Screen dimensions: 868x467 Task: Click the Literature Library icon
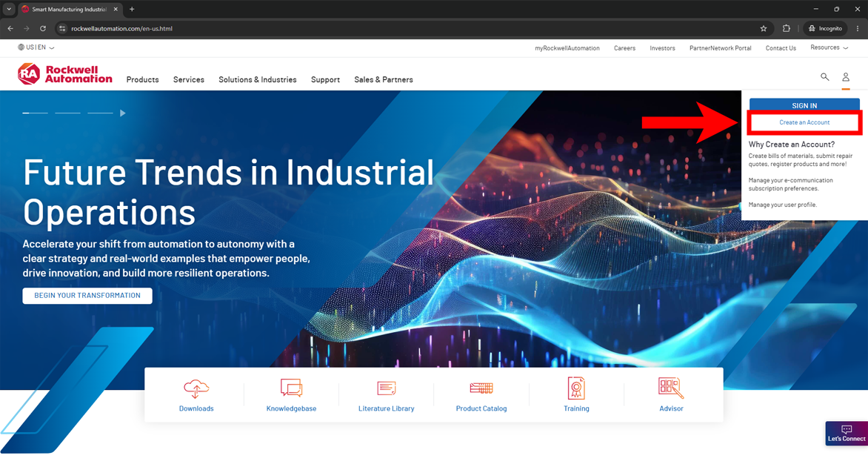coord(387,388)
